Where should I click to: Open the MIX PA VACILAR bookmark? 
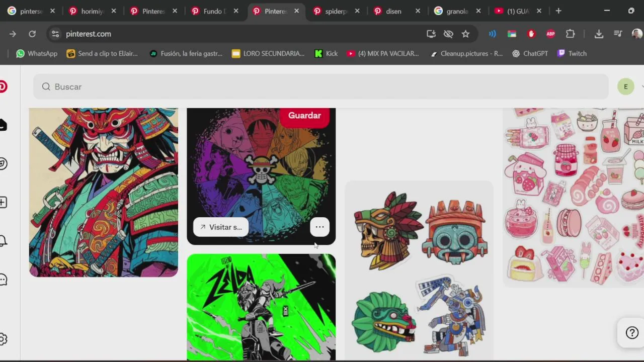(x=382, y=53)
